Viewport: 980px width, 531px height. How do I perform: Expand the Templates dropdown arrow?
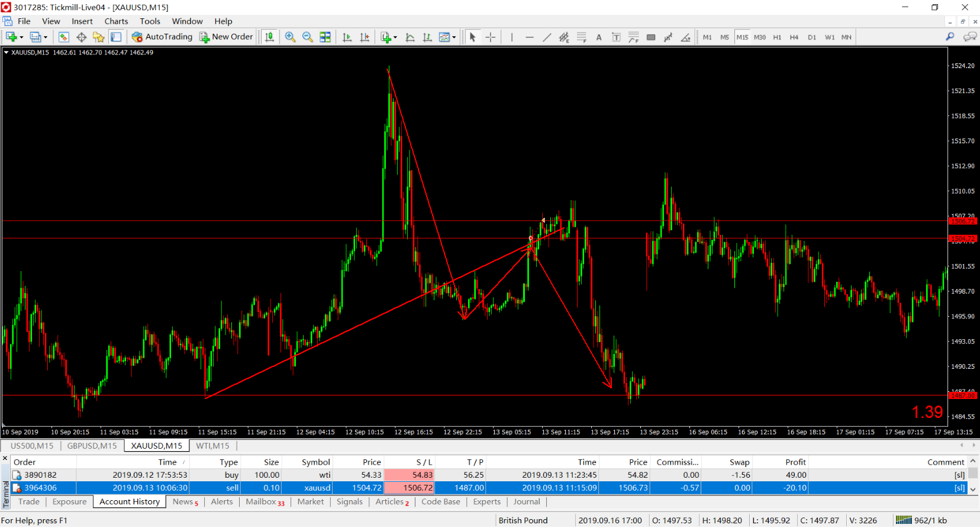click(x=454, y=37)
